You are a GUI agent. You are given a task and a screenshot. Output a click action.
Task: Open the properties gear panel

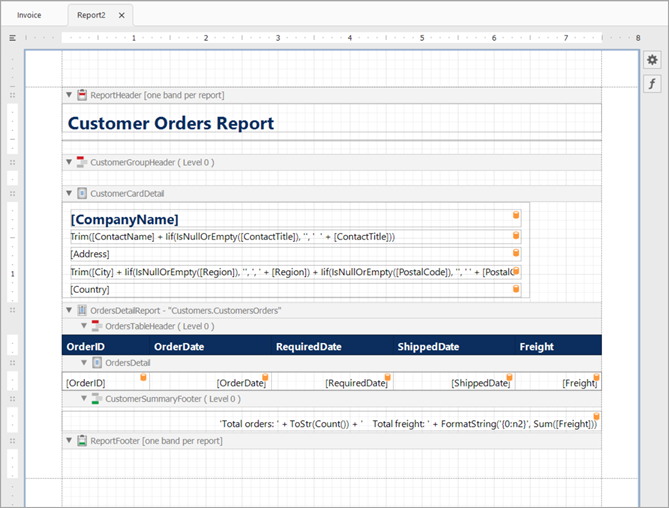(652, 60)
